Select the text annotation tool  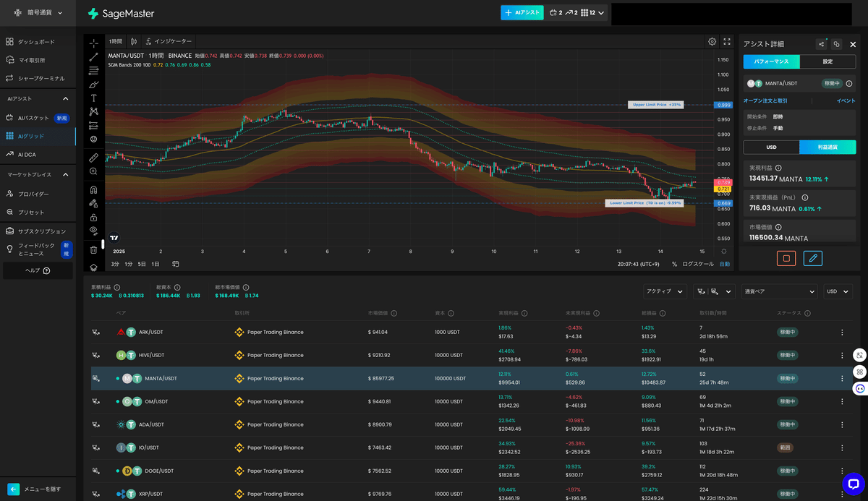coord(94,98)
